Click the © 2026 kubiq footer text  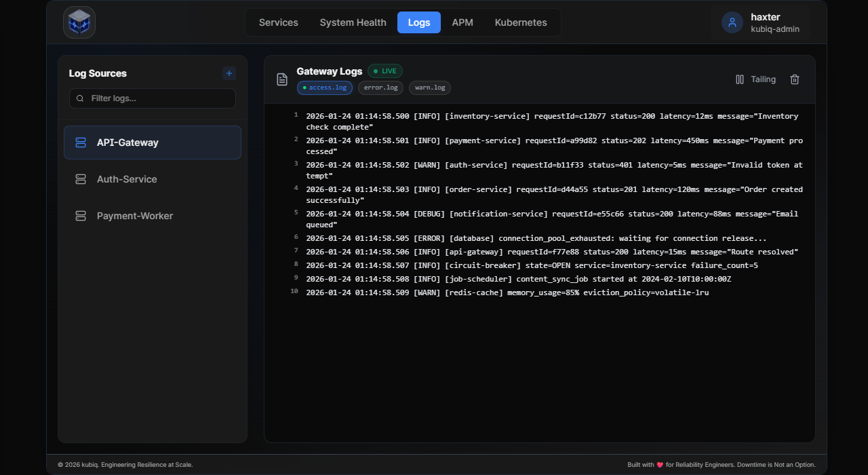click(x=125, y=465)
